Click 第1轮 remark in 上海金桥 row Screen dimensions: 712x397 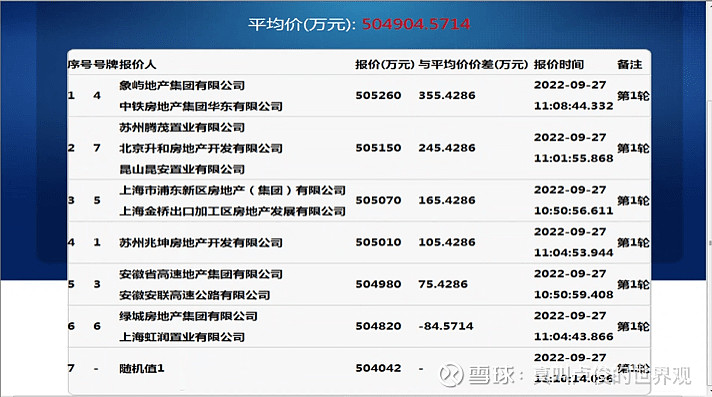[633, 201]
